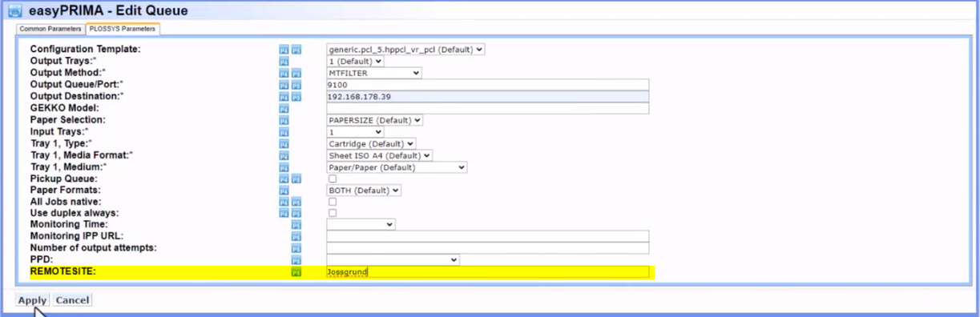Click the P5 icon beside Monitoring Time
The width and height of the screenshot is (980, 317).
[x=296, y=225]
